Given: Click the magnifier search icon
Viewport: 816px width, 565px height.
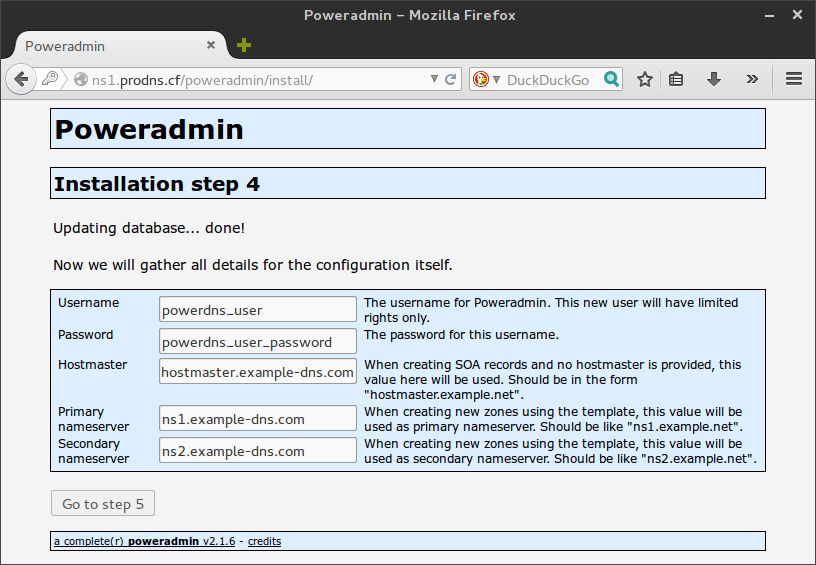Looking at the screenshot, I should click(x=611, y=79).
